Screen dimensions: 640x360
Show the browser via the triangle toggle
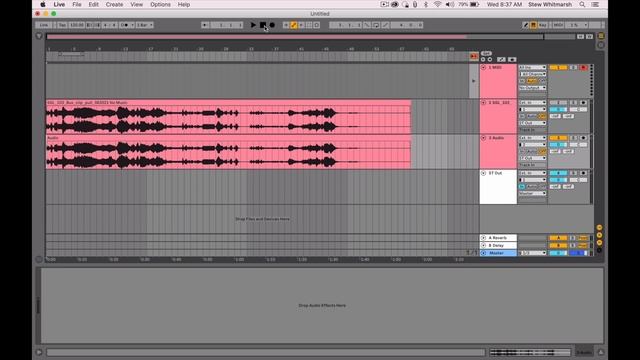(39, 36)
